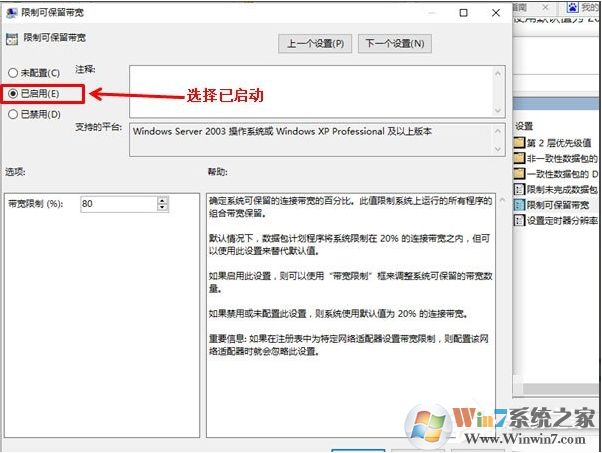Click scroll down arrow of supported platform box
602x453 pixels.
click(x=498, y=149)
